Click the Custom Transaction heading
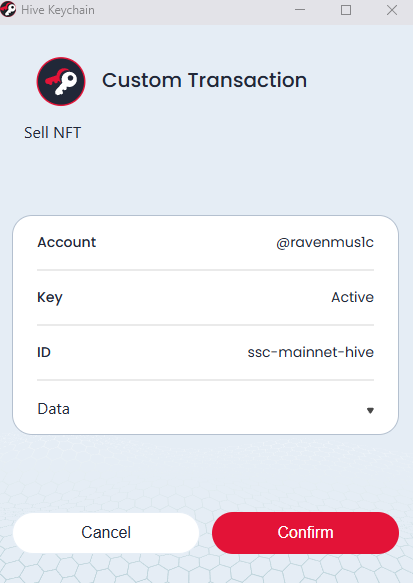The height and width of the screenshot is (583, 413). point(204,80)
